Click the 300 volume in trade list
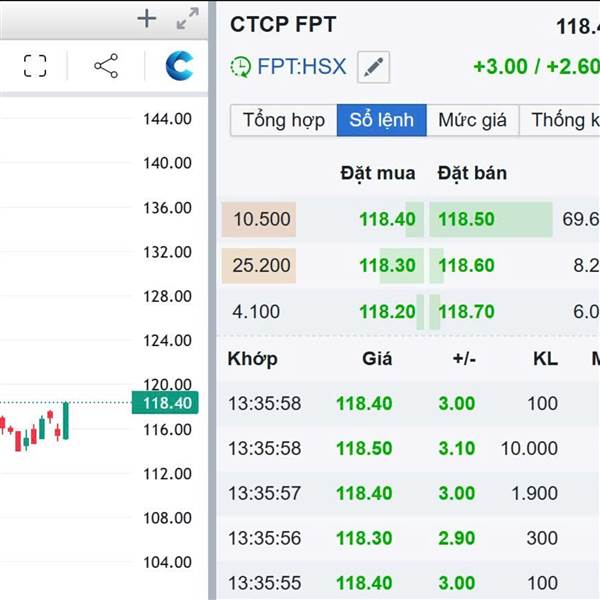This screenshot has height=600, width=600. click(x=542, y=538)
